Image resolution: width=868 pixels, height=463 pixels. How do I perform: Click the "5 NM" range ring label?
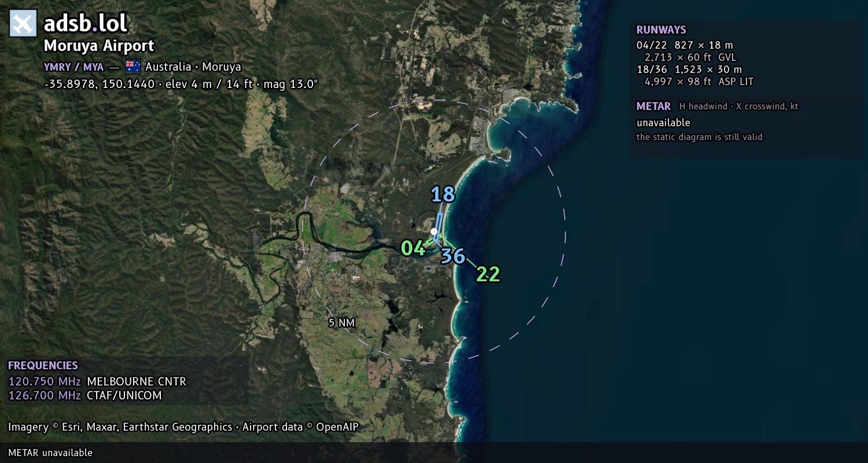coord(341,323)
